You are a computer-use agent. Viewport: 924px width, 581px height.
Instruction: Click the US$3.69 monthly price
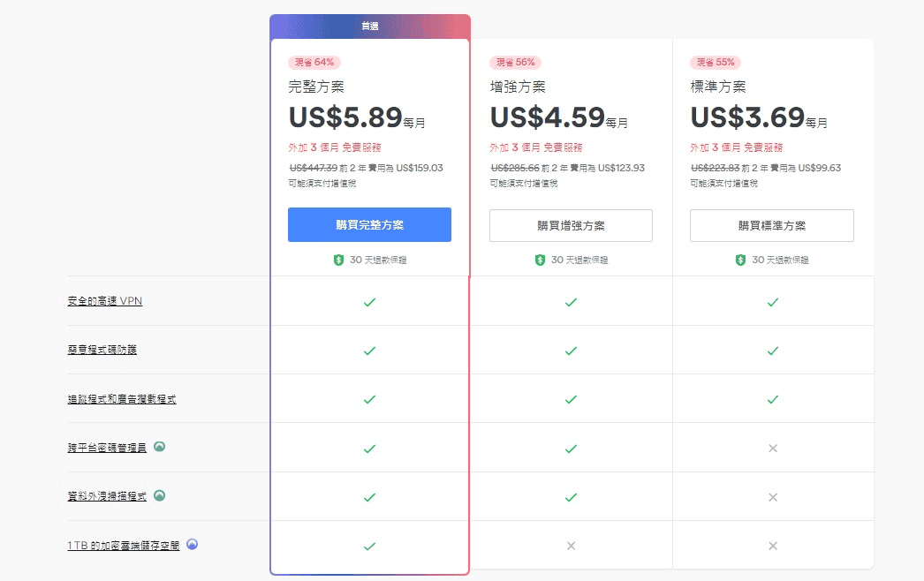(x=748, y=117)
